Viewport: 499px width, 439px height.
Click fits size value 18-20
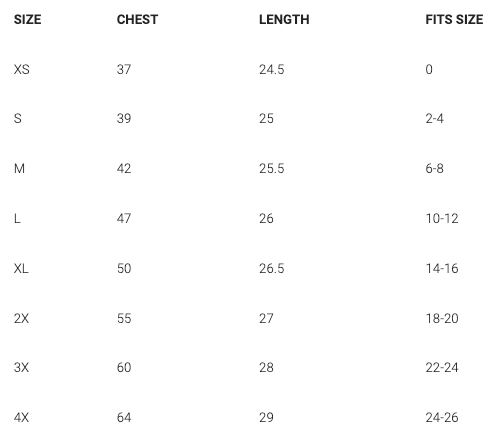click(442, 318)
